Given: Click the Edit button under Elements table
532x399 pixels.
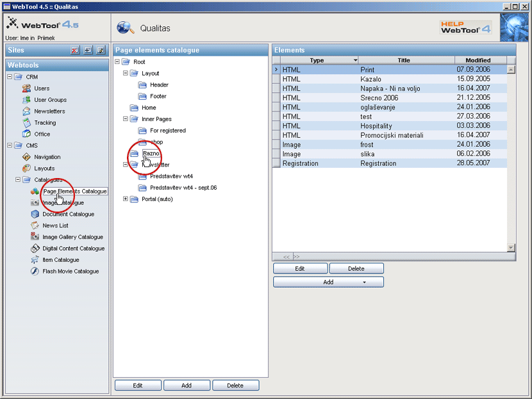Looking at the screenshot, I should coord(300,268).
